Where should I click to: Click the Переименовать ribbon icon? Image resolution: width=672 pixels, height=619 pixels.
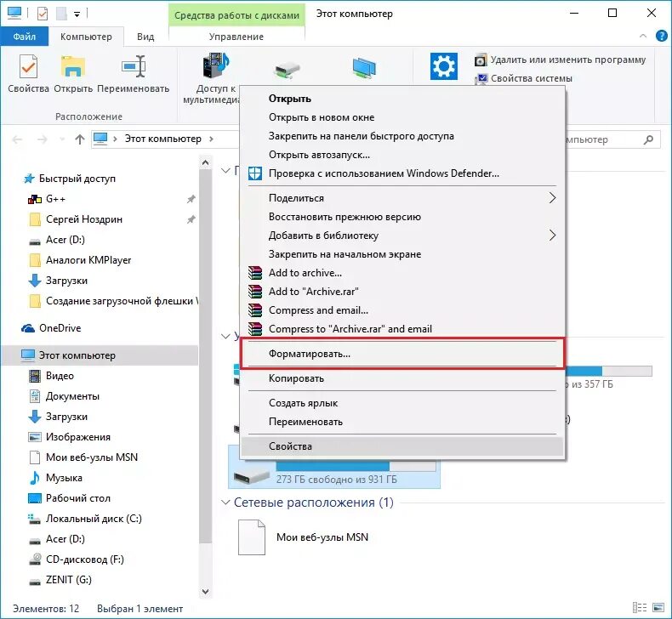click(x=134, y=74)
